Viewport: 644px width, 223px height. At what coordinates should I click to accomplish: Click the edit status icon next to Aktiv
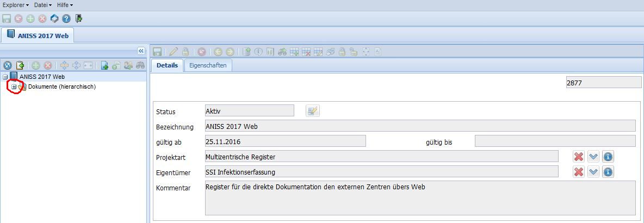tap(312, 111)
